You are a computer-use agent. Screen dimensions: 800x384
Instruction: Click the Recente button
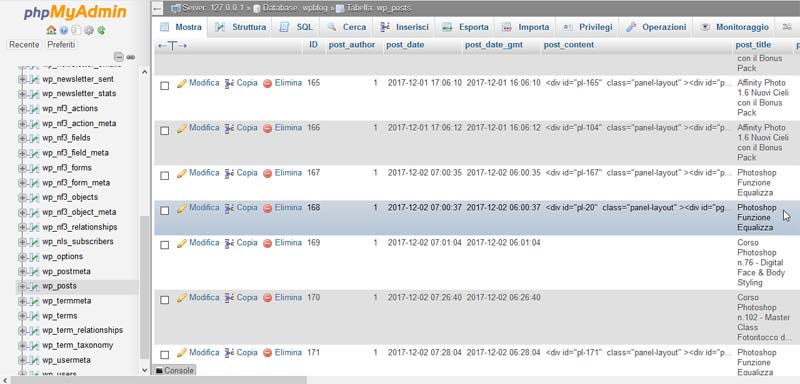tap(24, 45)
